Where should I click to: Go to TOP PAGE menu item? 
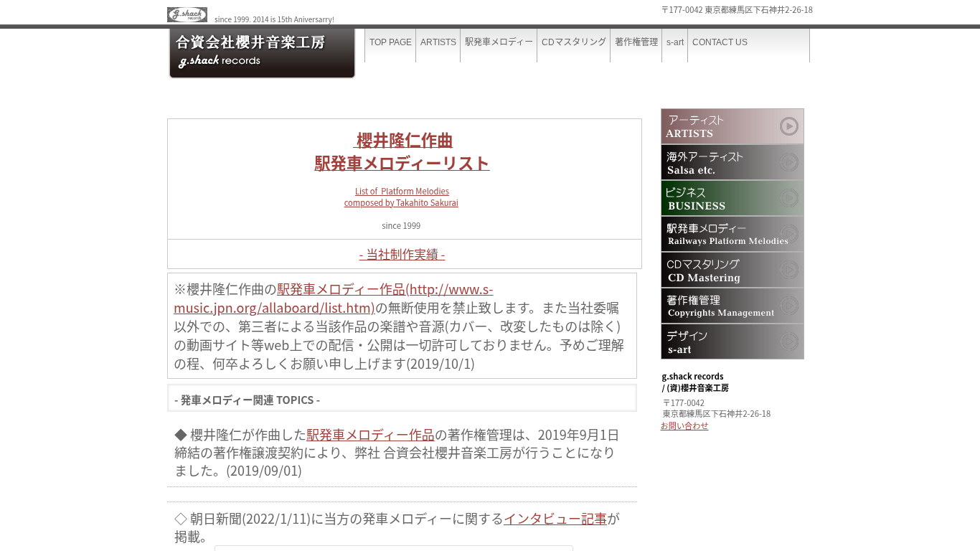(390, 42)
